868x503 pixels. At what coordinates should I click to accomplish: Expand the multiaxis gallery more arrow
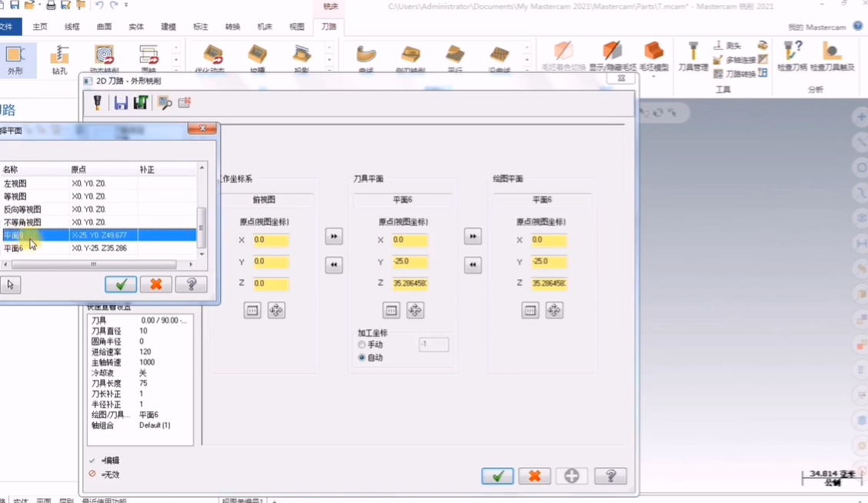tap(527, 70)
